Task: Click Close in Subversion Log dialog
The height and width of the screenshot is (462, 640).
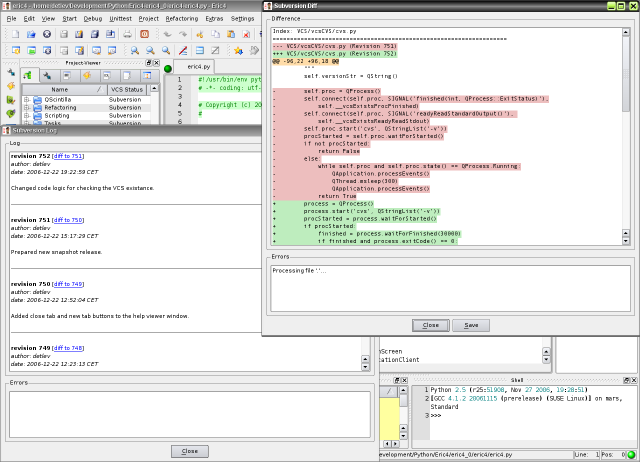Action: (190, 451)
